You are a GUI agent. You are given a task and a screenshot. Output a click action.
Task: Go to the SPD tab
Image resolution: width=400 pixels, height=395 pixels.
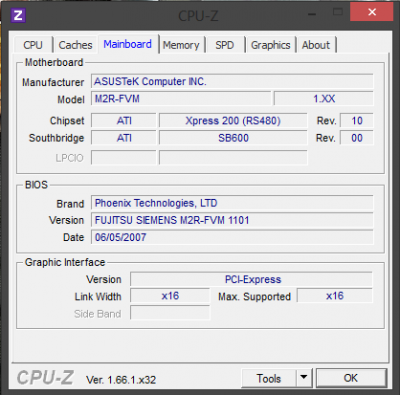point(225,45)
